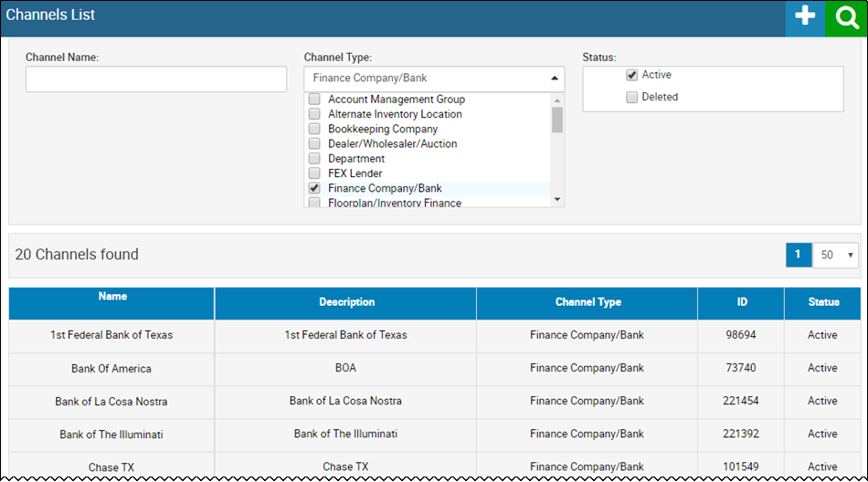
Task: Open the Bank Of America channel row
Action: point(435,369)
